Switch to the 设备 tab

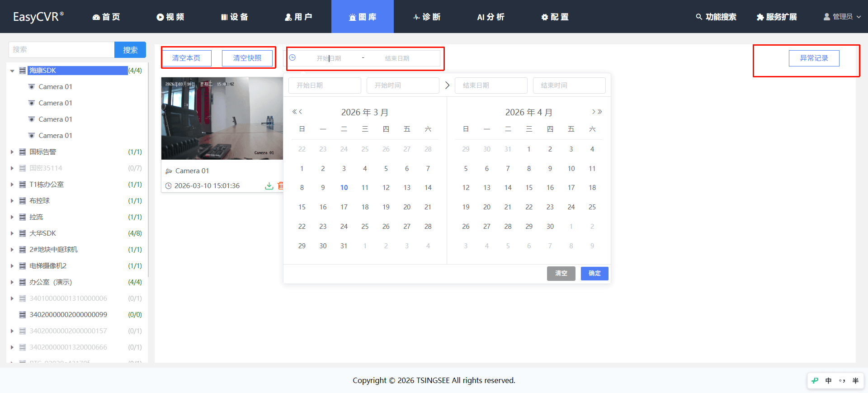pyautogui.click(x=235, y=17)
